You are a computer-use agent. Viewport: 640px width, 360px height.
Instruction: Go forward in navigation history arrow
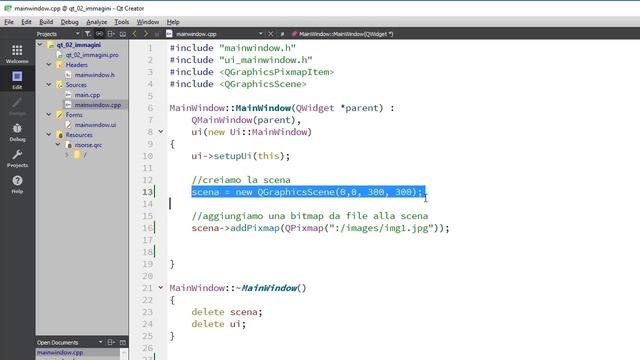(x=145, y=34)
